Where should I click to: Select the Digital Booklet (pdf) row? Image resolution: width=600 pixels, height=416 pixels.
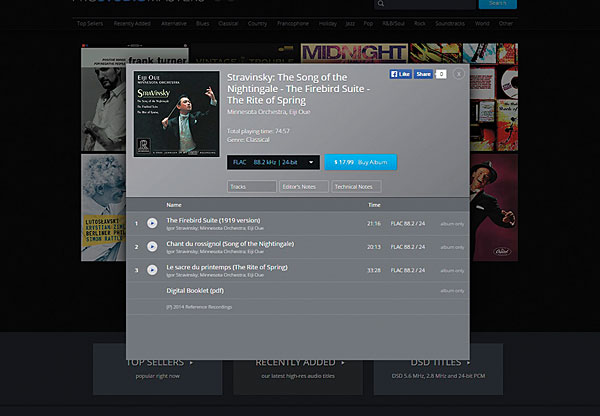pos(298,290)
